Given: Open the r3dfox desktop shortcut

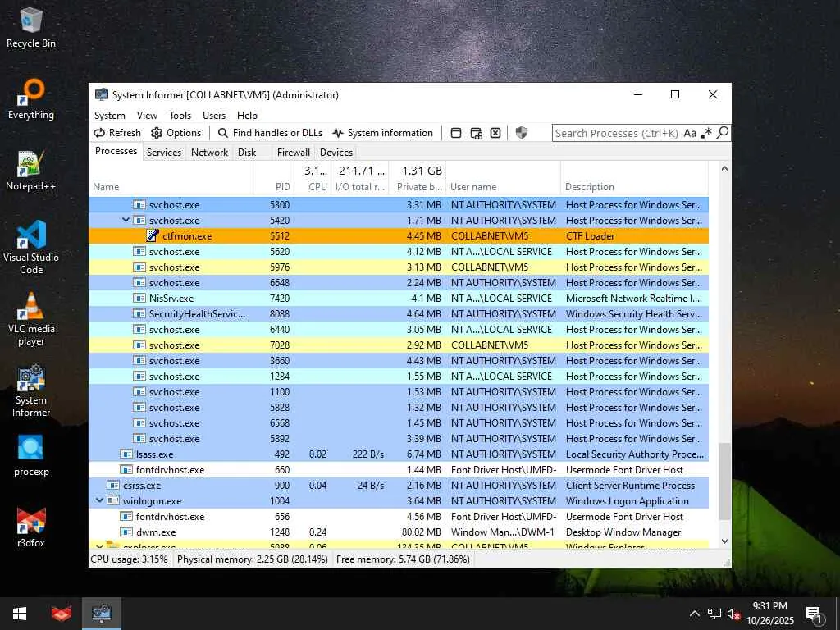Looking at the screenshot, I should (31, 527).
